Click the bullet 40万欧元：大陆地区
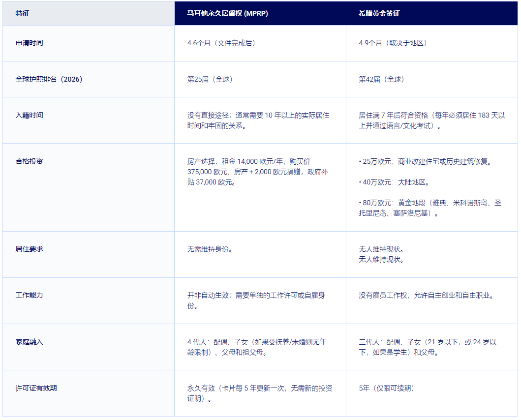 (395, 182)
